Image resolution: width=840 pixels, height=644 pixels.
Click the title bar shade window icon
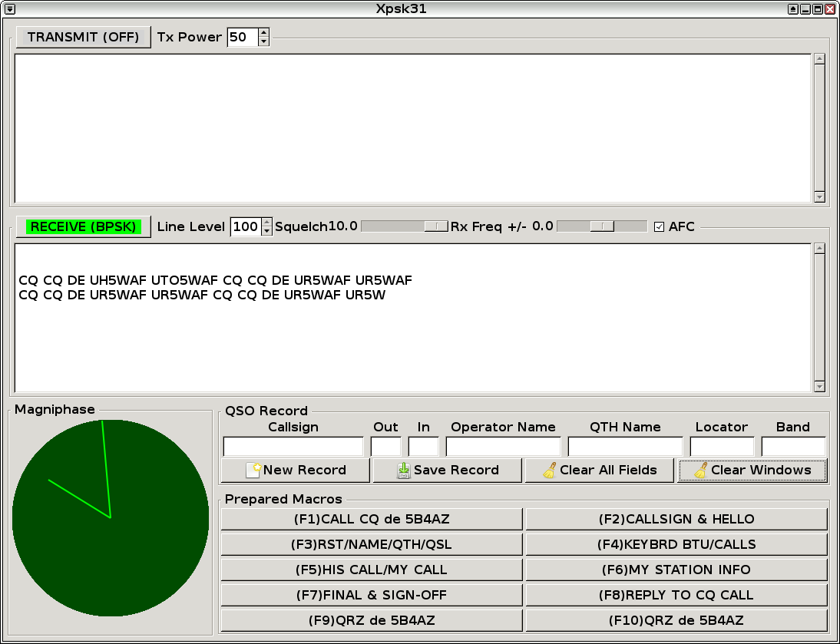pos(793,9)
